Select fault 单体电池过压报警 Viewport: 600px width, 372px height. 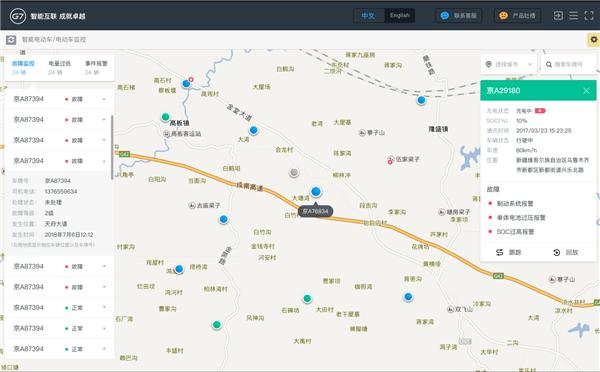point(521,218)
